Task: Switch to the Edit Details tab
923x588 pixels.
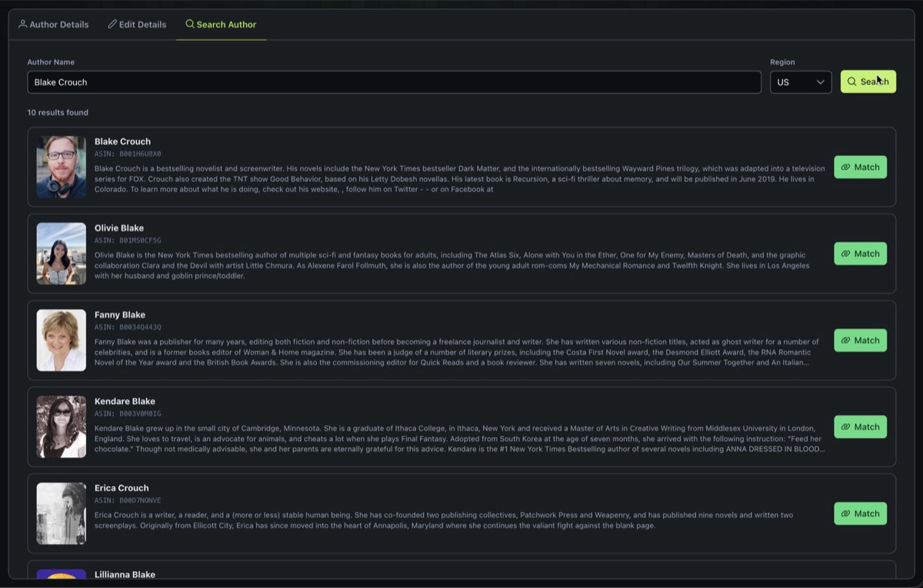Action: (x=137, y=25)
